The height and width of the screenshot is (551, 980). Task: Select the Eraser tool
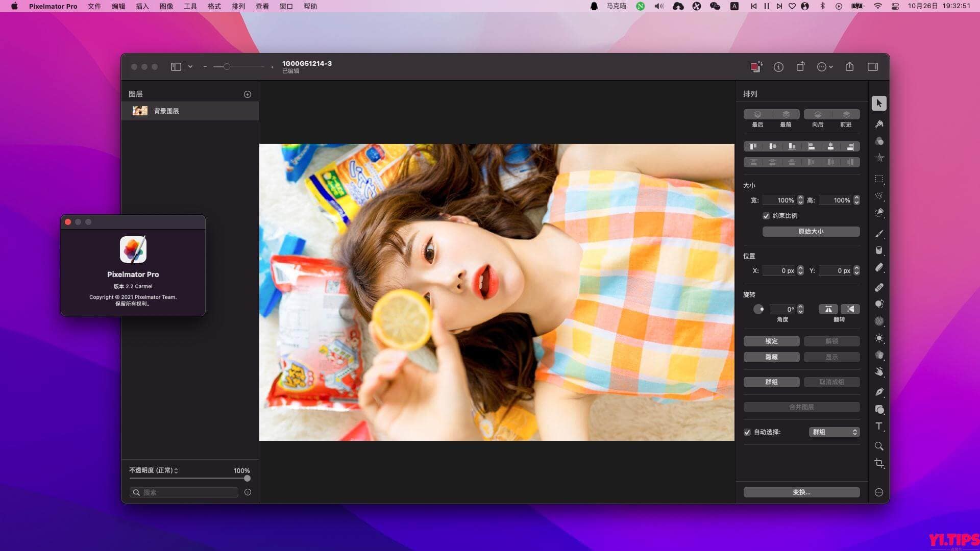(x=879, y=268)
